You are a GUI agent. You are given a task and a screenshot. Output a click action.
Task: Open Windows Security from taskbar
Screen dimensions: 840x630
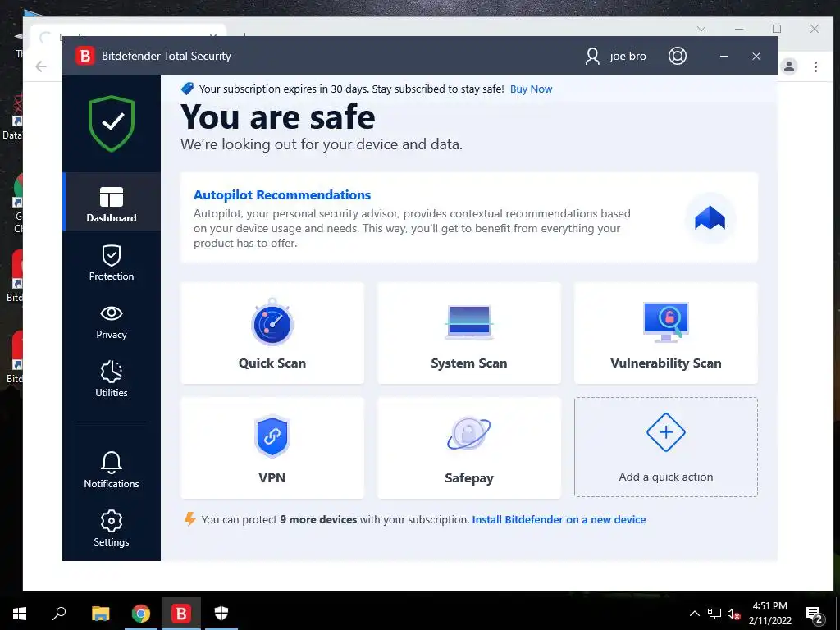point(221,614)
